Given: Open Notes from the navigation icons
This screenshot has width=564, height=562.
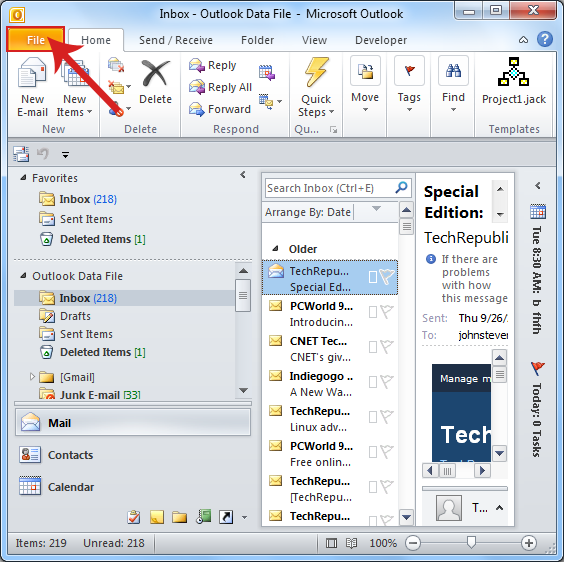Looking at the screenshot, I should [x=157, y=517].
